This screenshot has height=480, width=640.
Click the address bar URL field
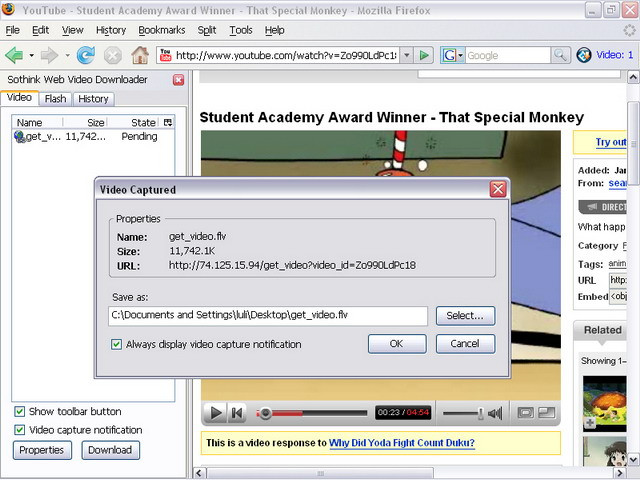pyautogui.click(x=286, y=55)
